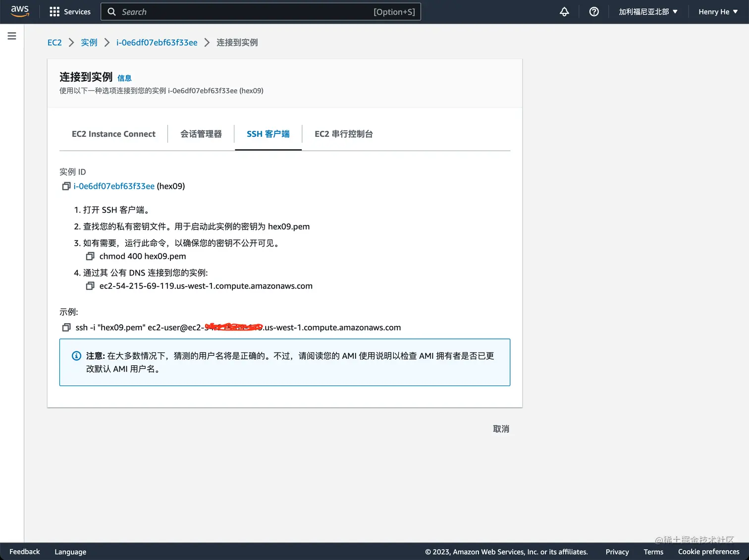Copy the chmod 400 hex09.pem command
Viewport: 749px width, 560px height.
click(90, 256)
